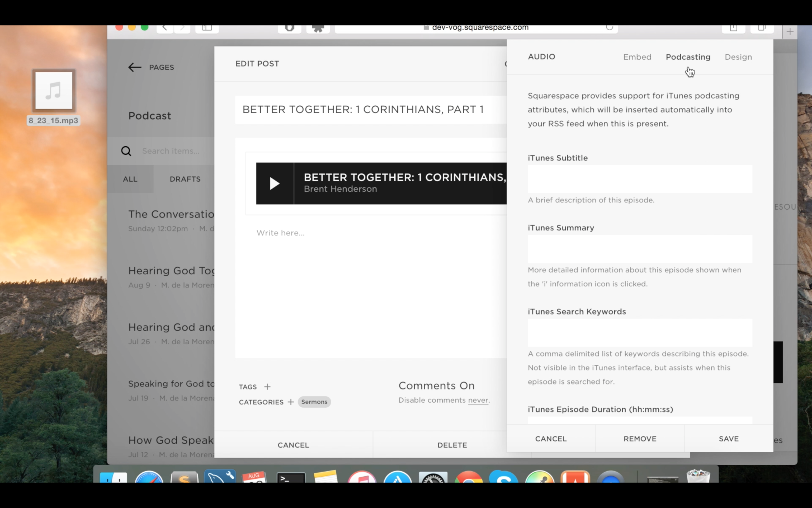The image size is (812, 508).
Task: Click the 'Comments On' setting
Action: coord(437,386)
